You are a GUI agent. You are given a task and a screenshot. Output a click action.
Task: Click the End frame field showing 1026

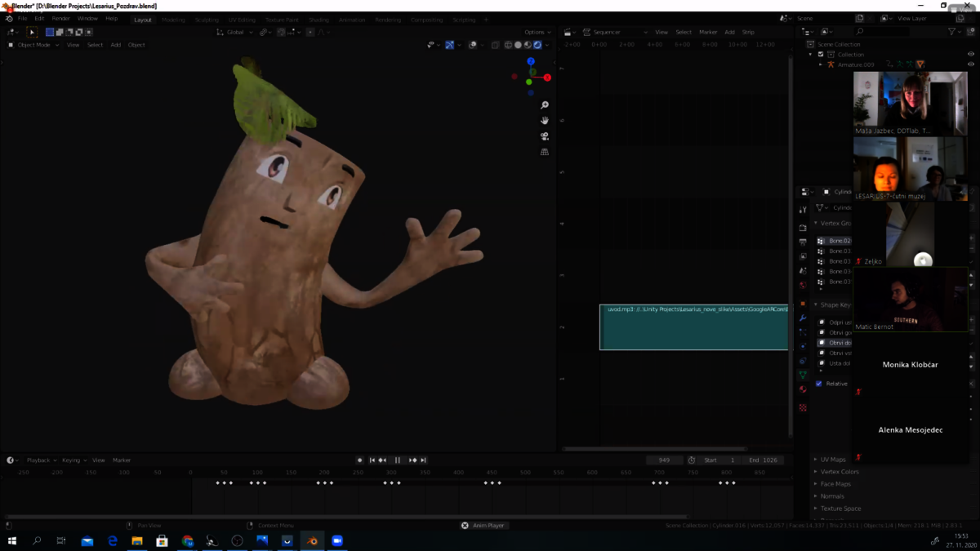(x=763, y=460)
